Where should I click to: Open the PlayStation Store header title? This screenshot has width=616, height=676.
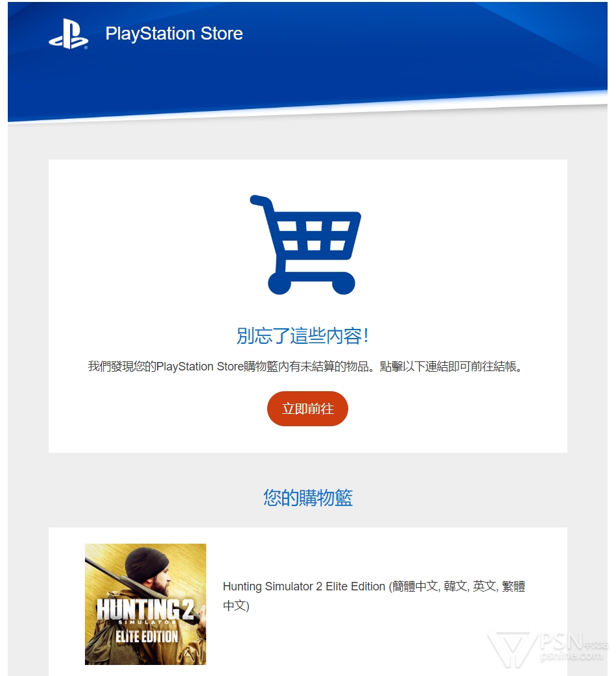174,34
